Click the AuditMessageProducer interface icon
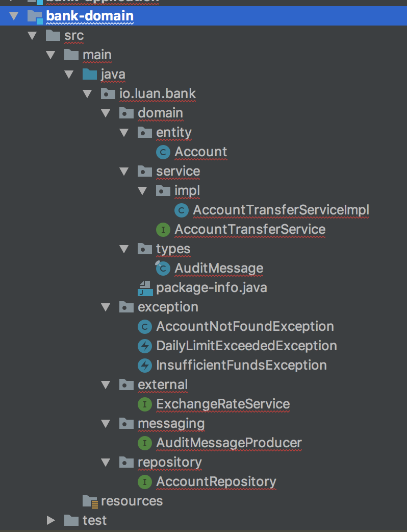The height and width of the screenshot is (532, 407). [x=145, y=443]
